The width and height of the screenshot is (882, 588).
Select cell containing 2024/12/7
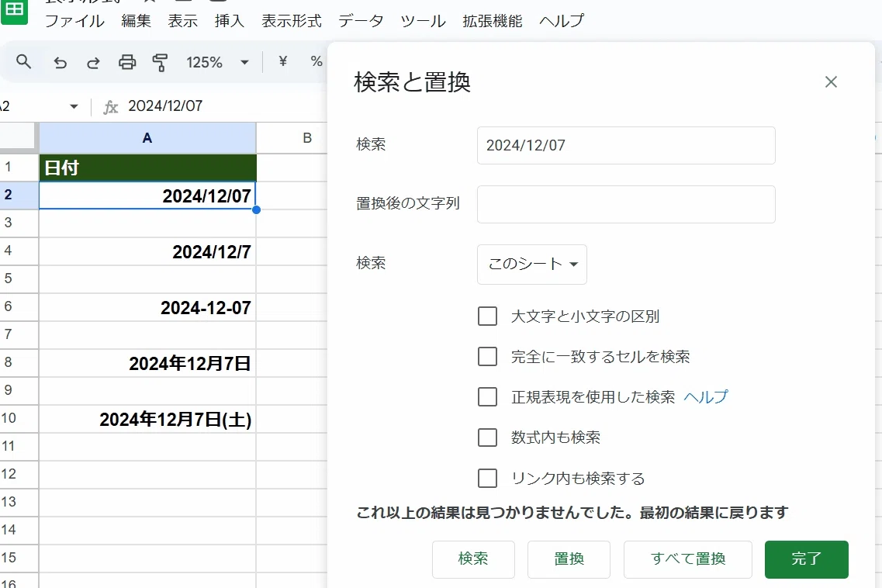click(147, 251)
